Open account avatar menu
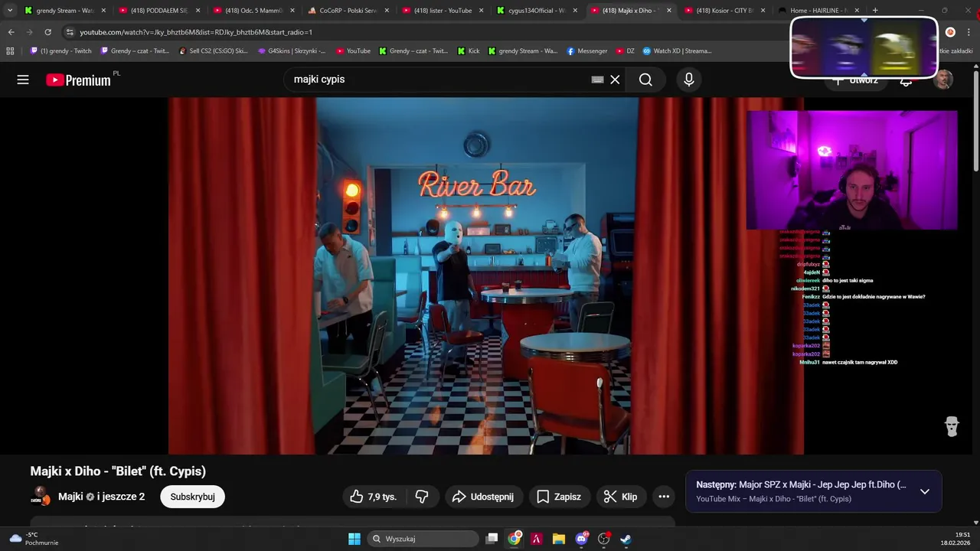 point(943,80)
